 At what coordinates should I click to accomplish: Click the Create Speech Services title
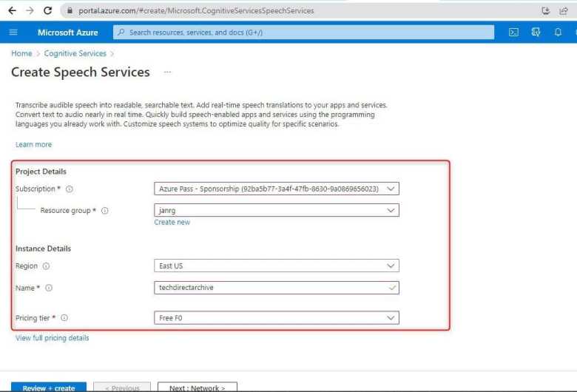pyautogui.click(x=81, y=72)
